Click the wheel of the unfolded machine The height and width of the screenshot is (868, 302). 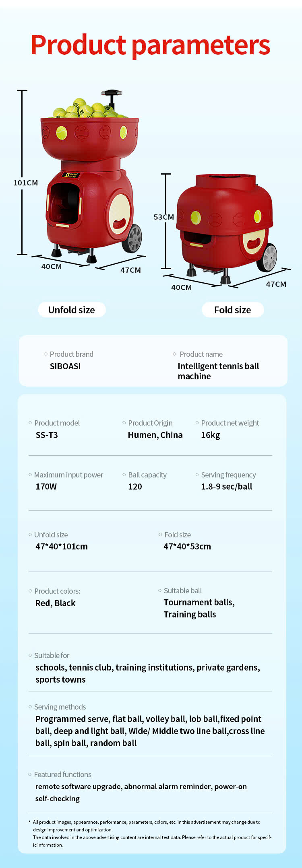tap(132, 238)
